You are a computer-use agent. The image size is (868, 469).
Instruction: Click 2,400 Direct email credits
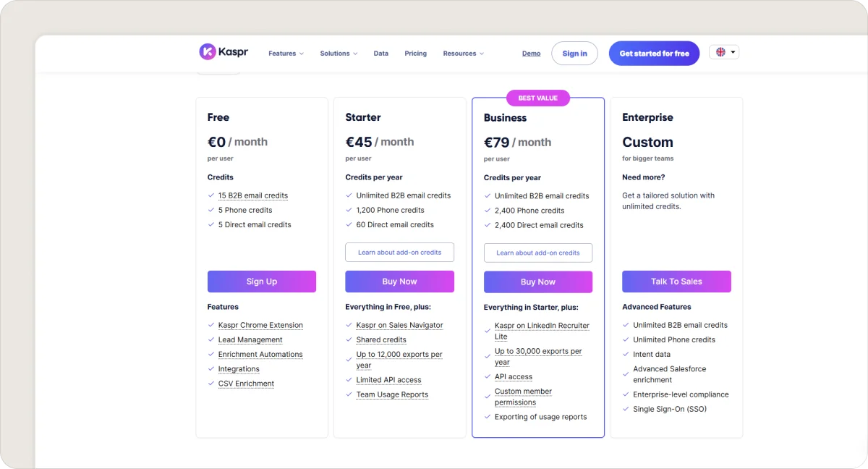(539, 225)
